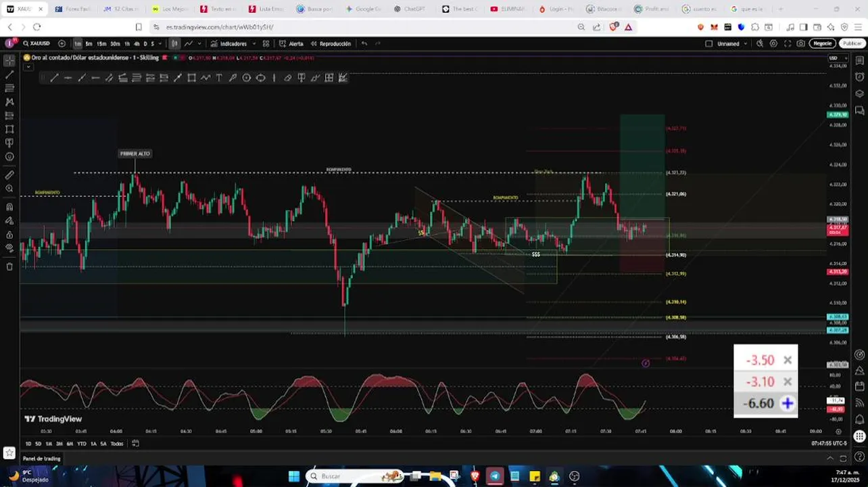Click the Windows Start button
This screenshot has height=487, width=868.
[x=294, y=476]
